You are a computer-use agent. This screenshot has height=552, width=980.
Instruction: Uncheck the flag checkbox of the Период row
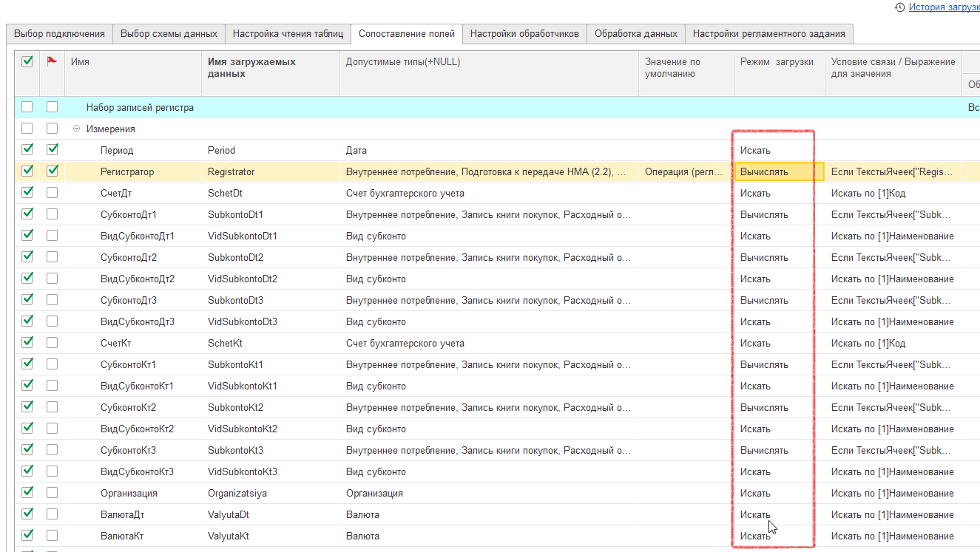coord(52,150)
